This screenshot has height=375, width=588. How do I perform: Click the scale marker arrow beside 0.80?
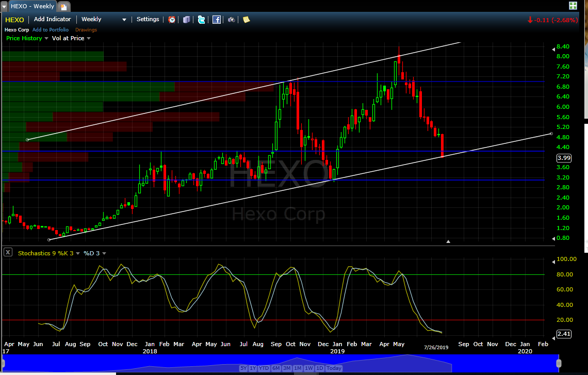pos(553,238)
